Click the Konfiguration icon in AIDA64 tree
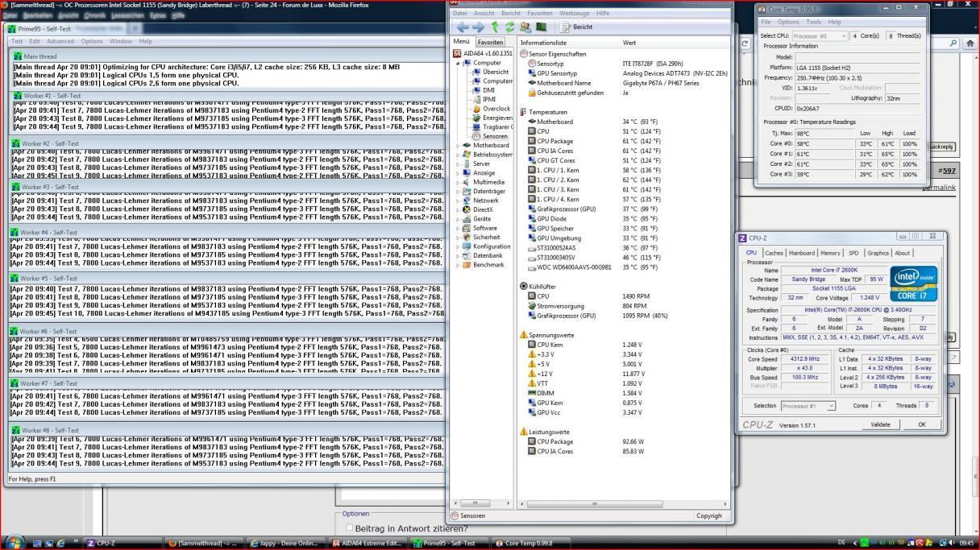This screenshot has height=550, width=980. coord(467,246)
